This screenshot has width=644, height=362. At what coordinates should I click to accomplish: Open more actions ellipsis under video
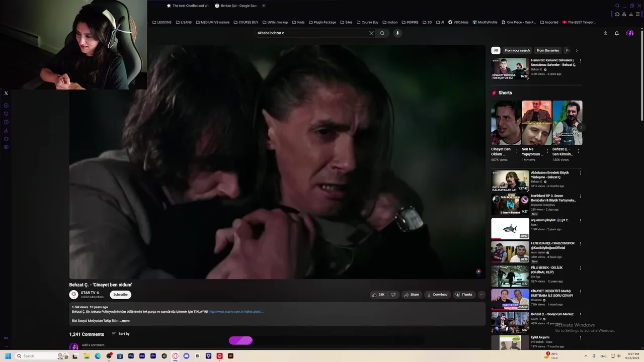pyautogui.click(x=481, y=295)
